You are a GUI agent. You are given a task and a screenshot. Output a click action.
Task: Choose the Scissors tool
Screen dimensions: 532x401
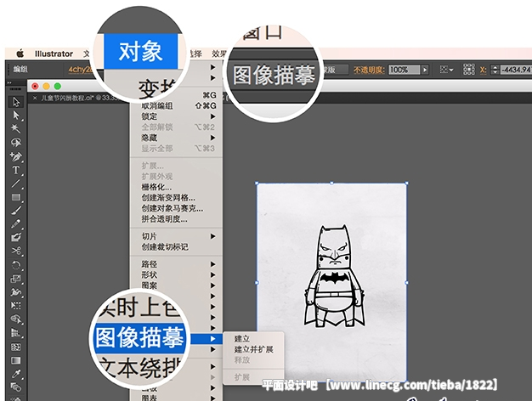coord(16,251)
